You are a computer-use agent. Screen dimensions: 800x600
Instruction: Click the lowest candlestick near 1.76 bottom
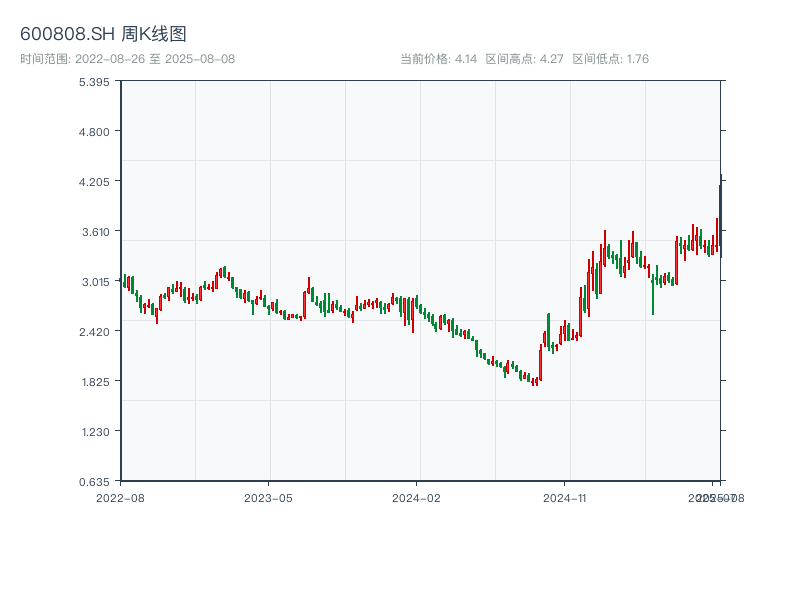pos(535,381)
